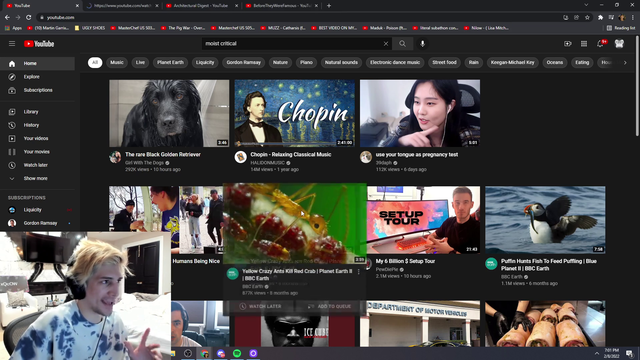Open the Black Golden Retriever video thumbnail
This screenshot has width=640, height=360.
point(169,113)
